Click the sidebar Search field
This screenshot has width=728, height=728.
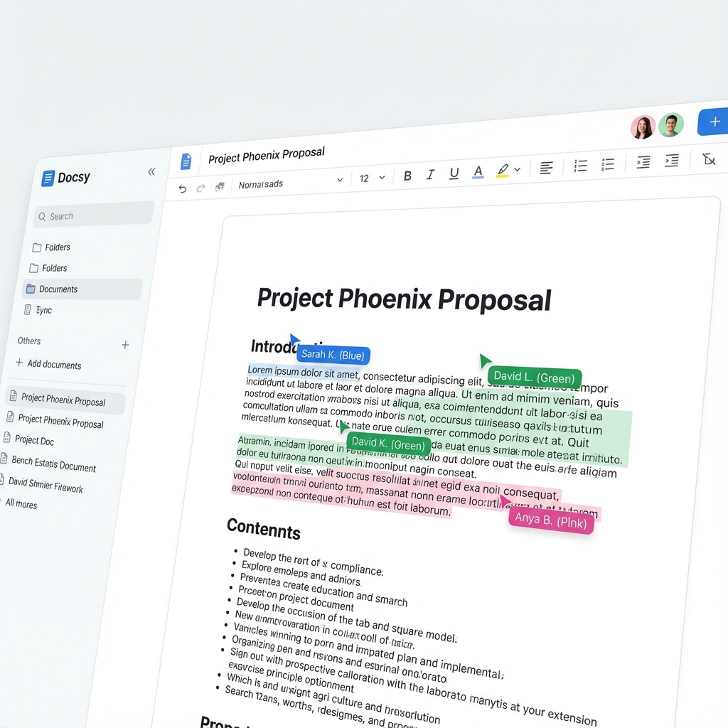point(92,215)
